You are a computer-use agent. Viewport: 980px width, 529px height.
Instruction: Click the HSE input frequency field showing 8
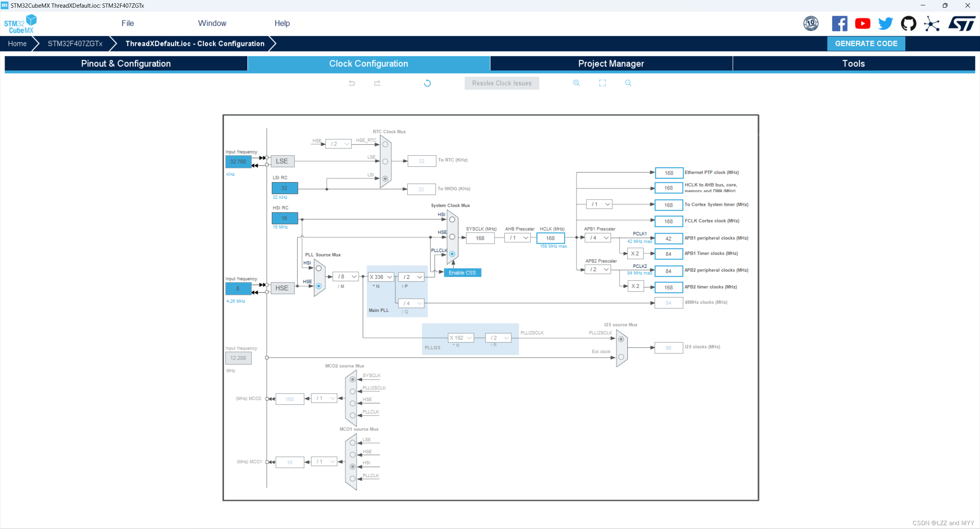point(238,288)
